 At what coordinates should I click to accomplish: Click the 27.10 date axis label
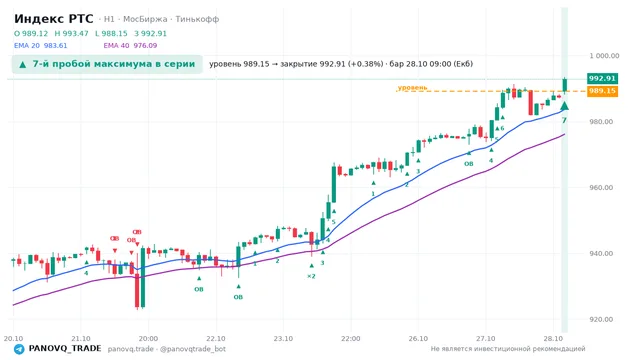[x=485, y=339]
